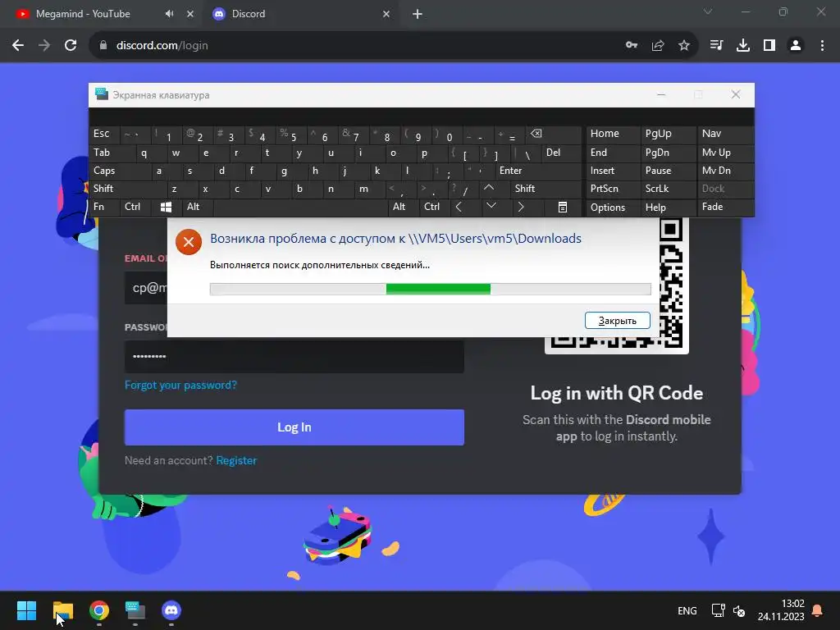Open Forgot your password link
Screen dimensions: 840x630
point(180,386)
